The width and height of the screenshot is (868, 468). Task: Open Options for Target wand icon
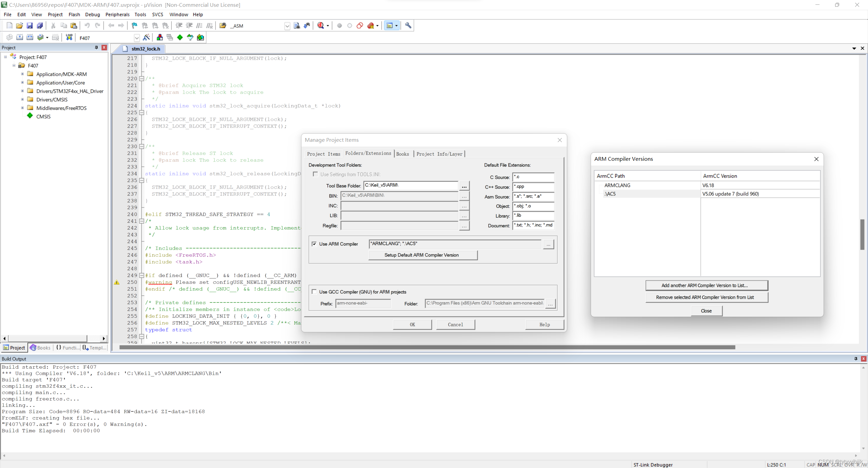pyautogui.click(x=146, y=37)
